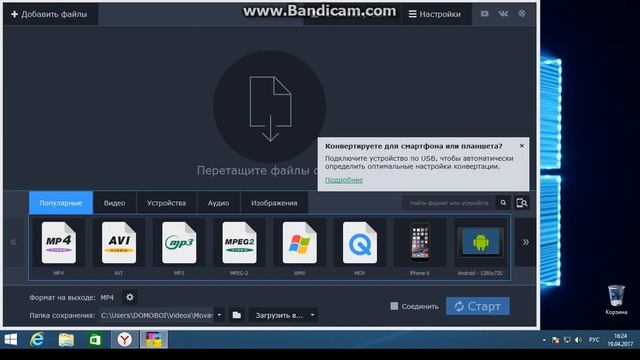Select the iPhone 6 device preset
640x360 pixels.
tap(420, 247)
